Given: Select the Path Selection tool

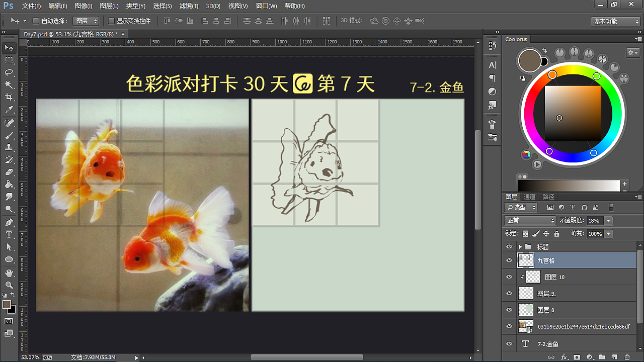Looking at the screenshot, I should (9, 247).
